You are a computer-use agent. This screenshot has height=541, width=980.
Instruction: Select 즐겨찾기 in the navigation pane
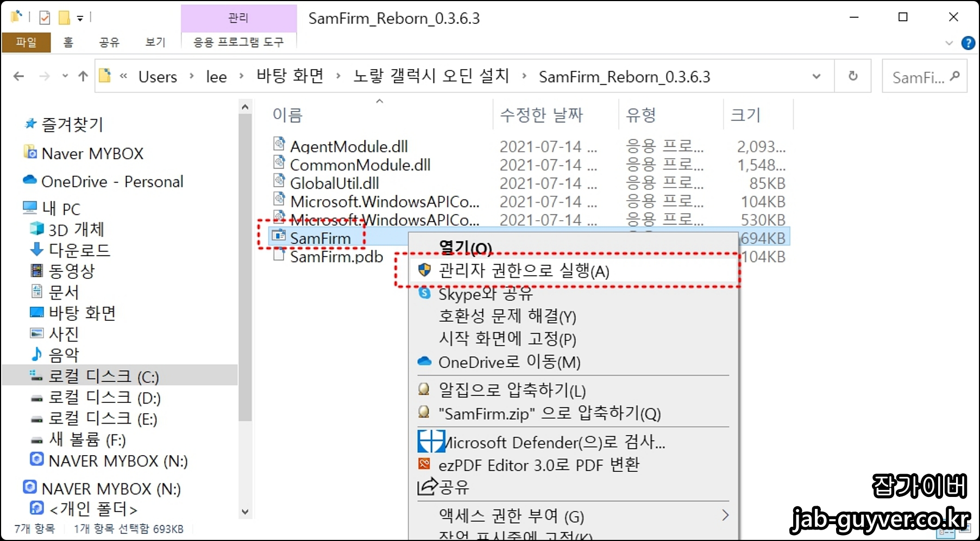71,125
